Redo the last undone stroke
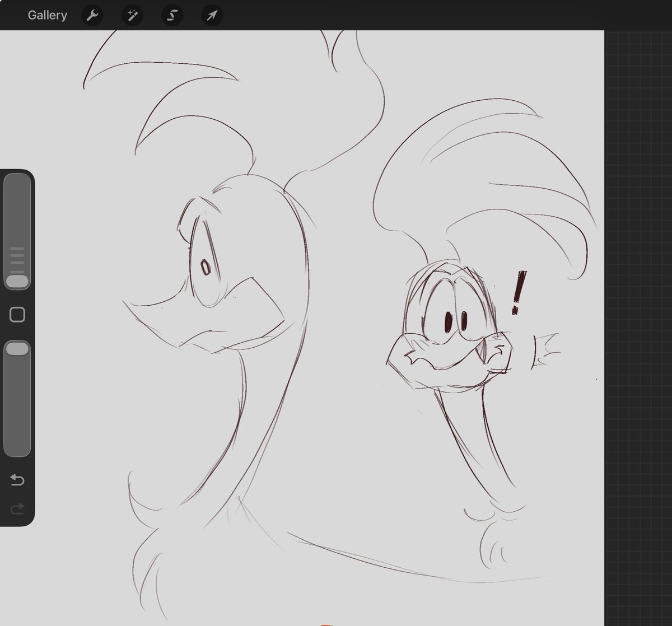 click(17, 508)
